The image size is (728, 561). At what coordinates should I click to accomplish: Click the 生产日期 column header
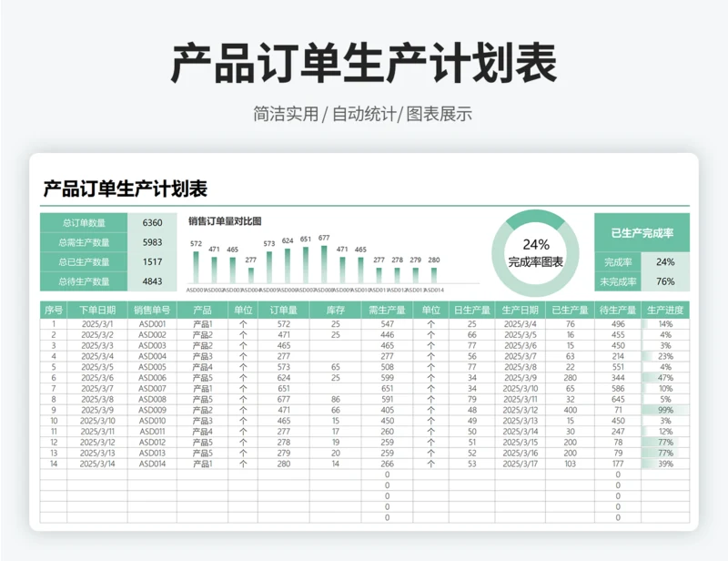(521, 310)
